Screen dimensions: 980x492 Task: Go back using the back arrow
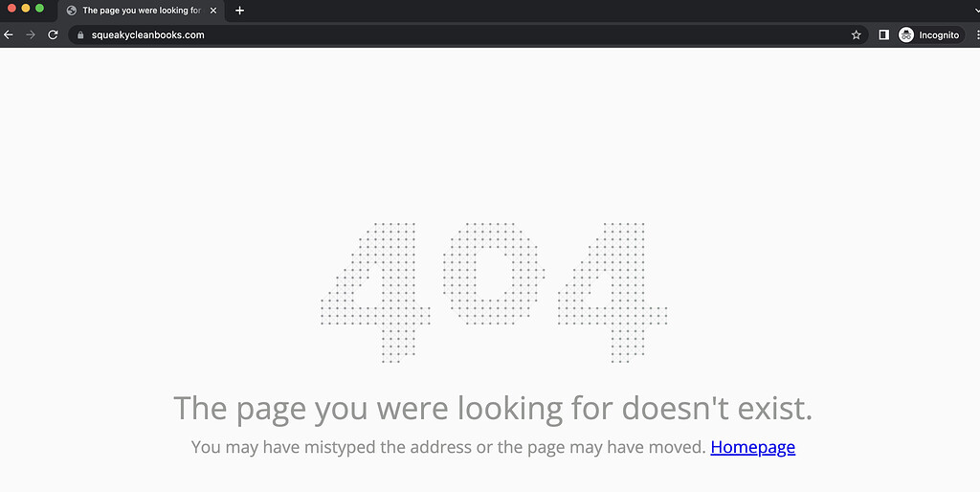coord(8,35)
